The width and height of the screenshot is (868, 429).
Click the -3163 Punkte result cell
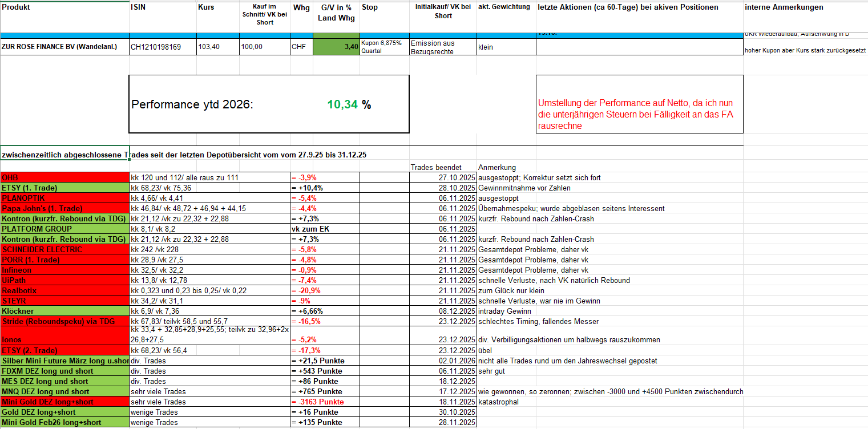[x=325, y=402]
